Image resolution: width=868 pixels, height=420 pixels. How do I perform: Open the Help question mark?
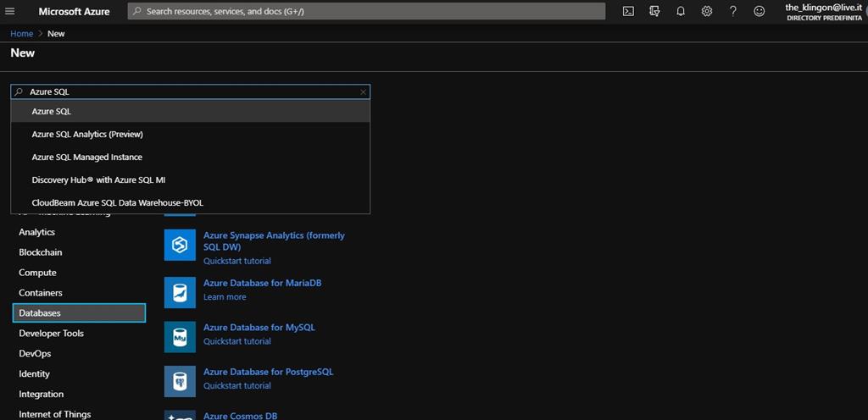point(733,11)
